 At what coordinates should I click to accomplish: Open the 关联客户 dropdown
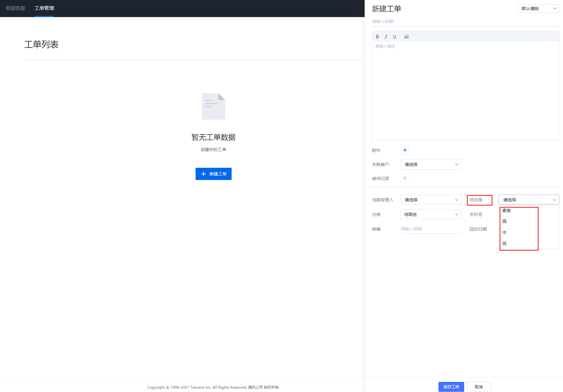(431, 164)
